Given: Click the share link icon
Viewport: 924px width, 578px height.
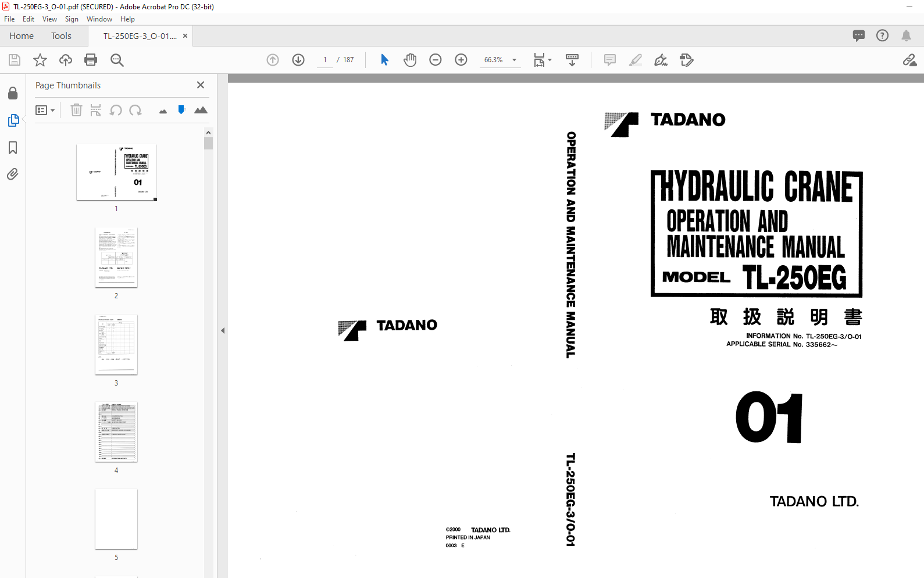Looking at the screenshot, I should [x=909, y=60].
